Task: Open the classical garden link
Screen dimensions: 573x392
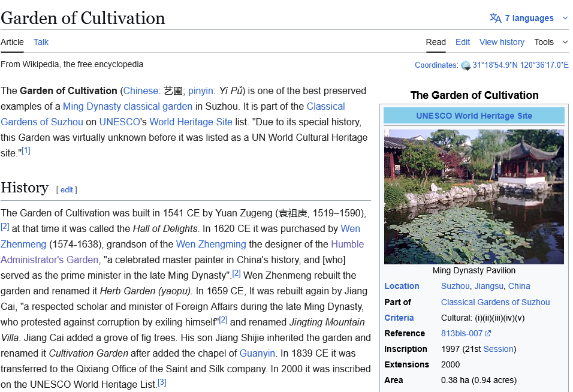Action: point(158,106)
